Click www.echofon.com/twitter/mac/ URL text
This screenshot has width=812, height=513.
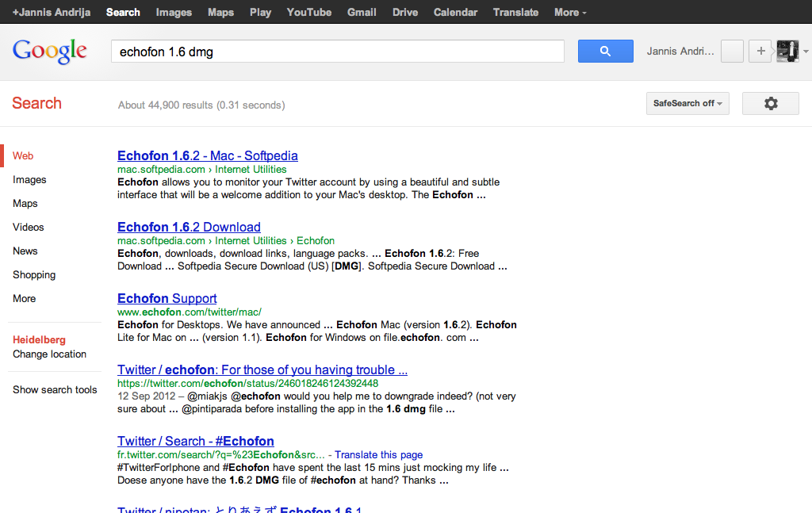(189, 312)
